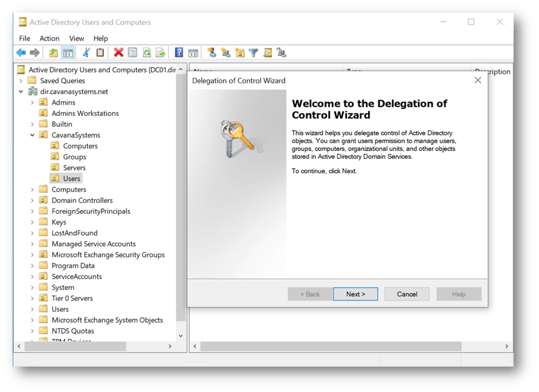The width and height of the screenshot is (539, 392).
Task: Collapse the CavanaSystems tree node
Action: [33, 135]
